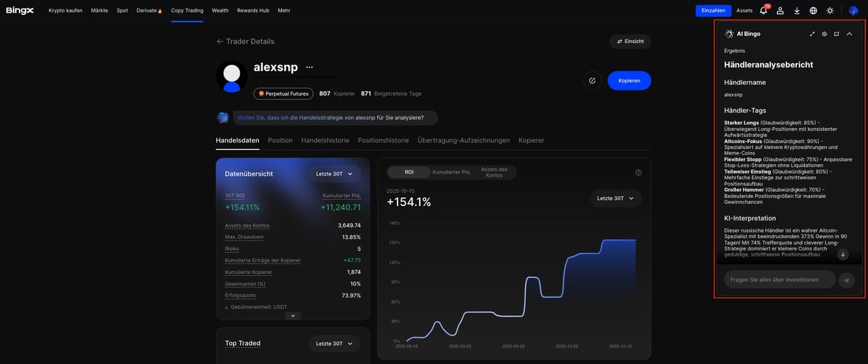Collapse the AI Bingo panel chevron
The height and width of the screenshot is (364, 868).
[849, 34]
